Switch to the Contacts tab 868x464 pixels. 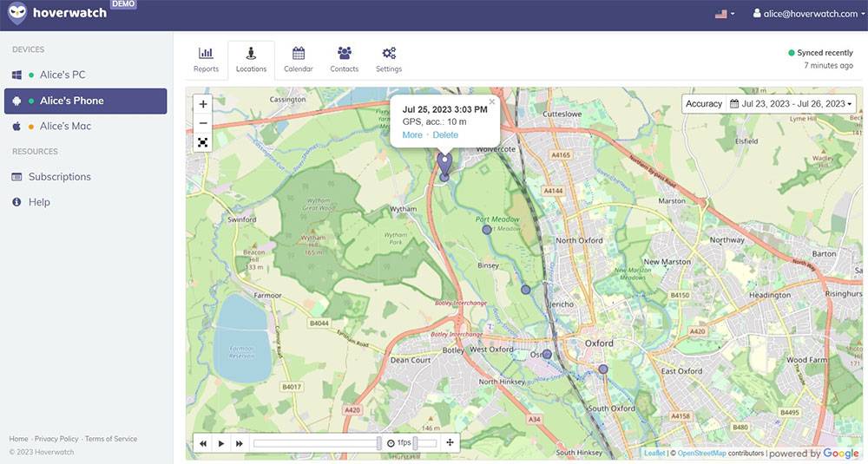click(345, 60)
